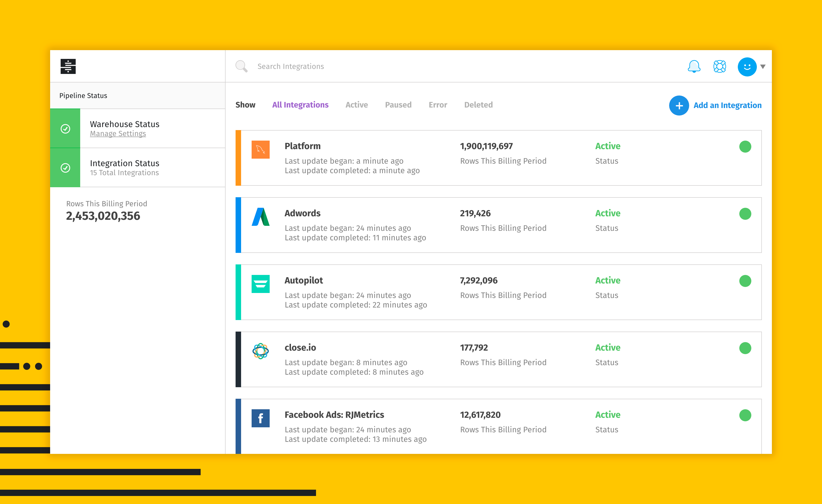Screen dimensions: 822x504
Task: Click the close.io integration logo
Action: tap(260, 351)
